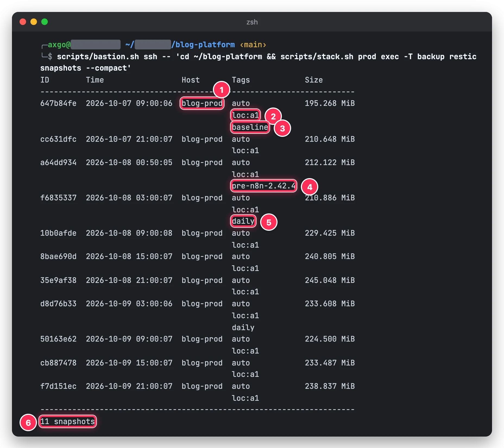Click the /blog-platform path in the prompt
The image size is (504, 448).
pyautogui.click(x=203, y=45)
